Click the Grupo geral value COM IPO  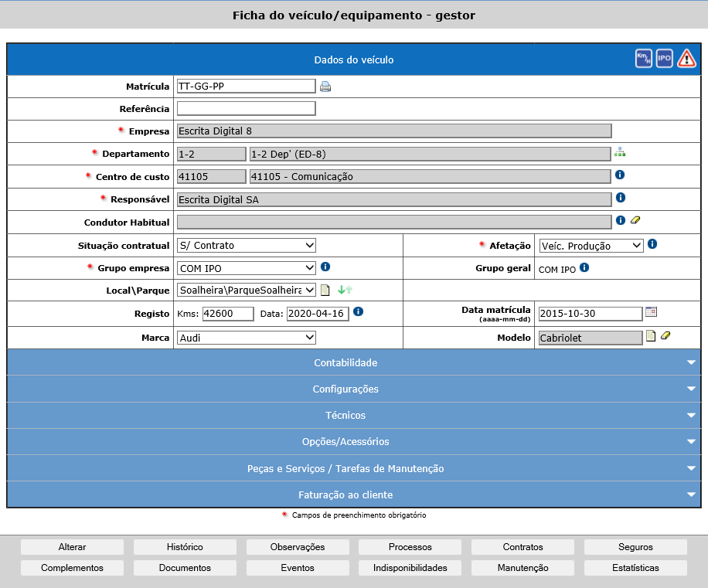(557, 270)
